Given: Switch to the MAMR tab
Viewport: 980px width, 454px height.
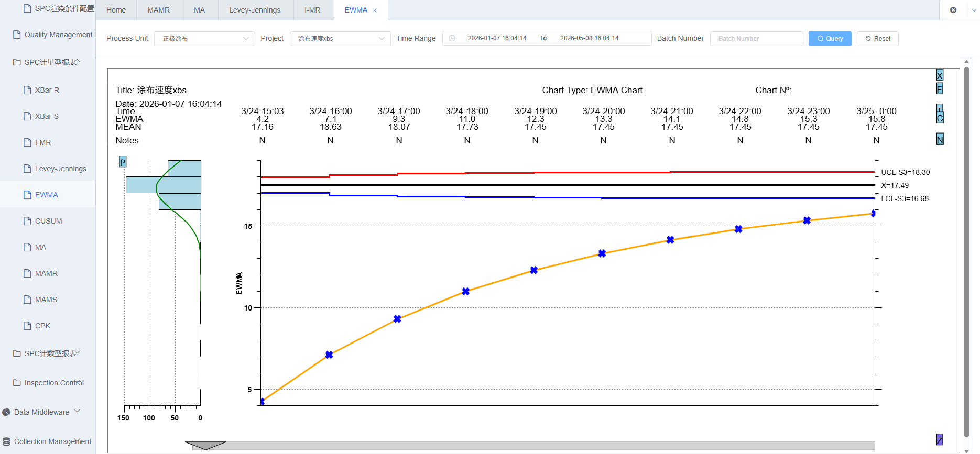Looking at the screenshot, I should [x=159, y=10].
